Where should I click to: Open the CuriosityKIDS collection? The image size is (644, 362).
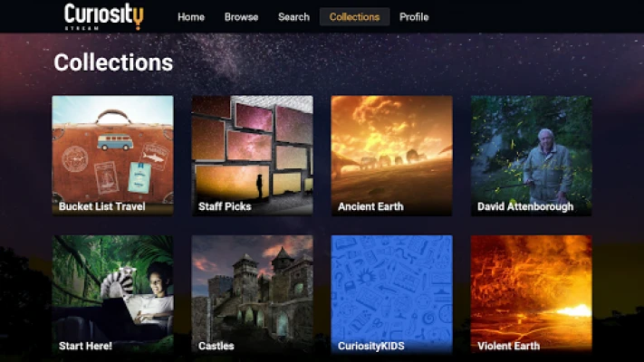click(x=392, y=294)
